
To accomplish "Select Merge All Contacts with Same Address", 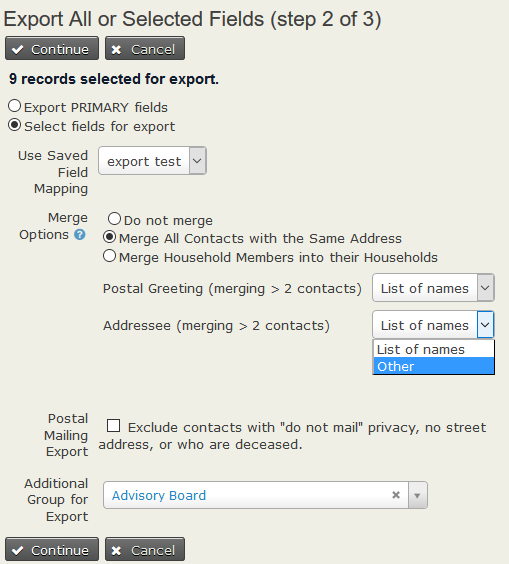I will coord(109,237).
